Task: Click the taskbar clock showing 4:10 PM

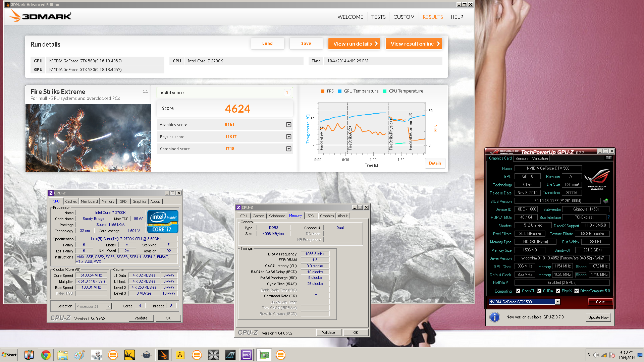Action: (627, 355)
